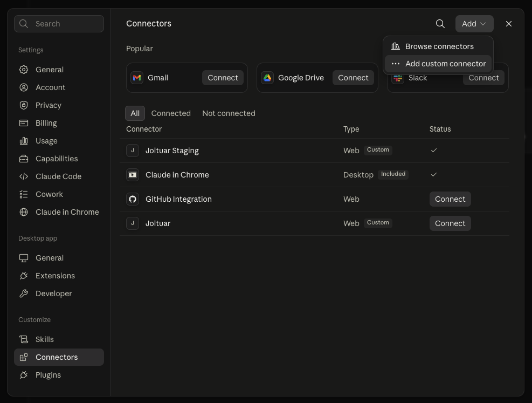532x403 pixels.
Task: Connect the Google Drive connector
Action: click(353, 78)
